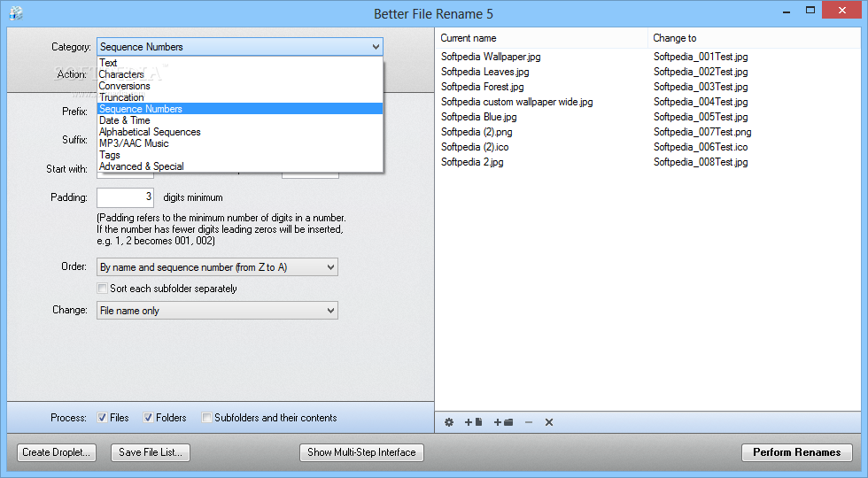Viewport: 868px width, 478px height.
Task: Click Softpedia_004Test.jpg new name
Action: point(701,102)
